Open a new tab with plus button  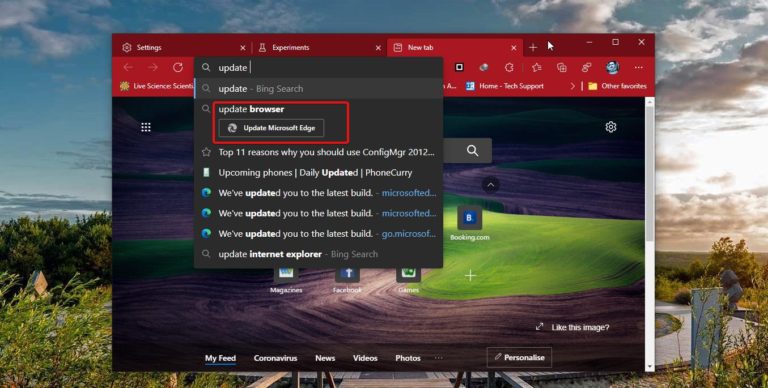coord(533,48)
